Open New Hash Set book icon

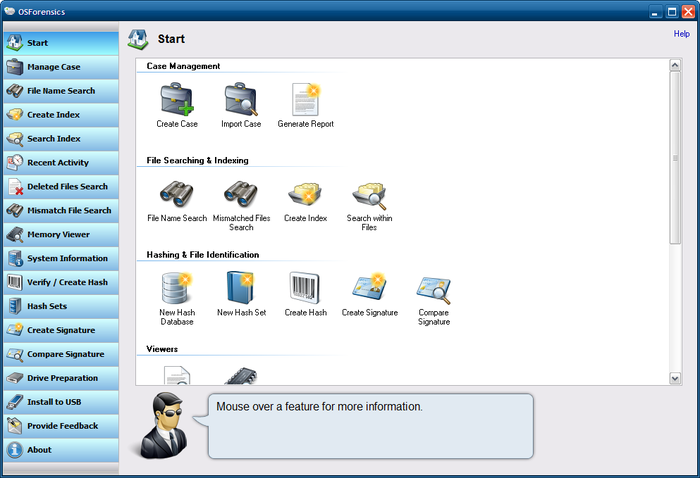241,288
